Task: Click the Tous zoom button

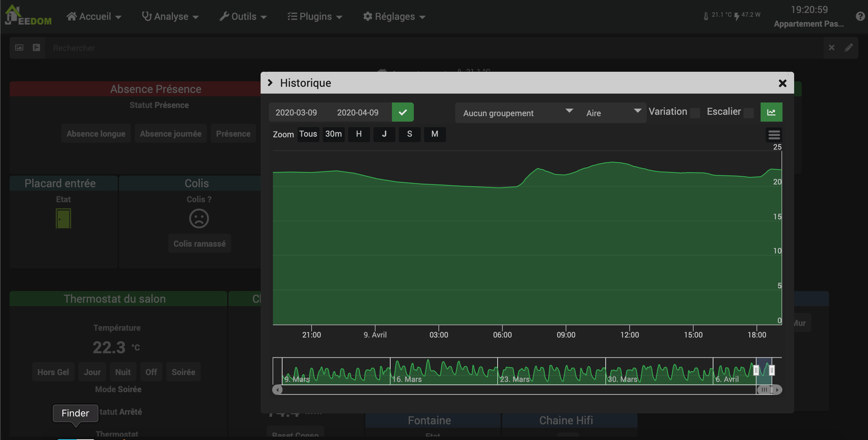Action: 308,134
